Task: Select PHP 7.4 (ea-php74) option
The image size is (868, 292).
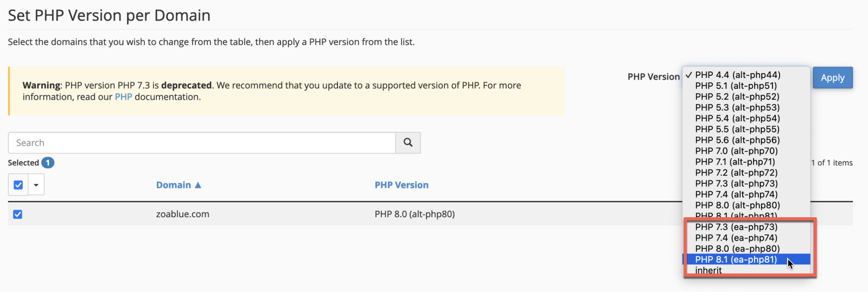Action: 736,238
